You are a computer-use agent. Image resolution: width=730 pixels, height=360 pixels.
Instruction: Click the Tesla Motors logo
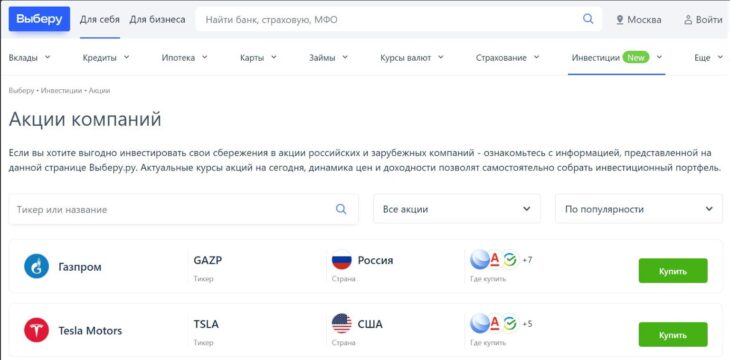coord(36,330)
